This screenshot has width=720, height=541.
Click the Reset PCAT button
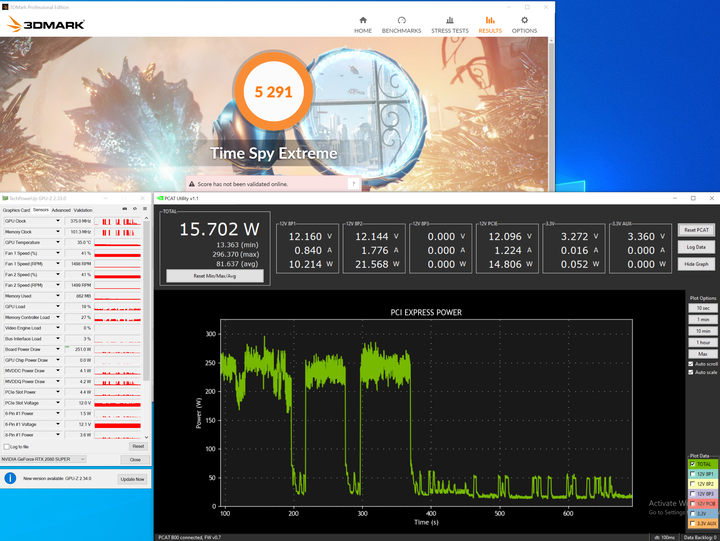coord(696,230)
